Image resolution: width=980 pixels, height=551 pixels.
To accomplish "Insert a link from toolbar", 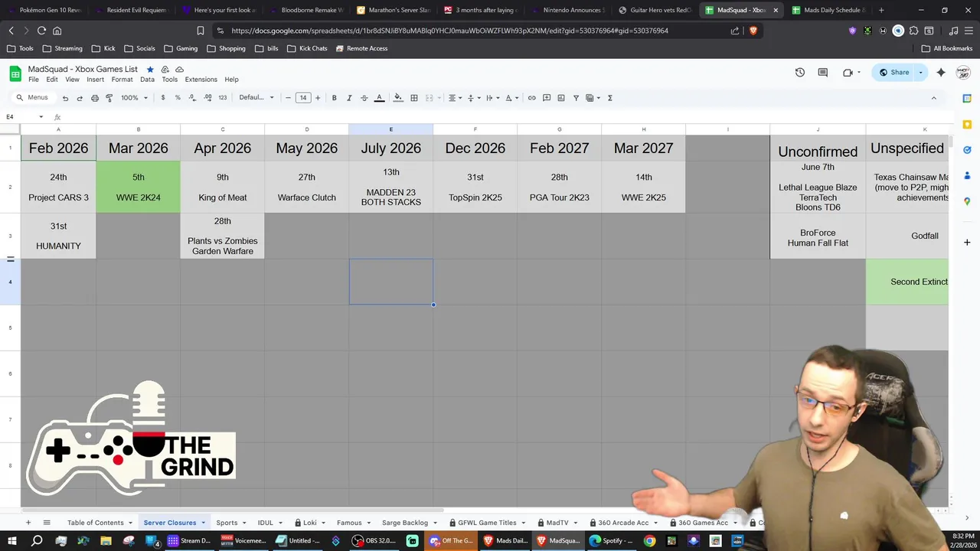I will [x=531, y=98].
